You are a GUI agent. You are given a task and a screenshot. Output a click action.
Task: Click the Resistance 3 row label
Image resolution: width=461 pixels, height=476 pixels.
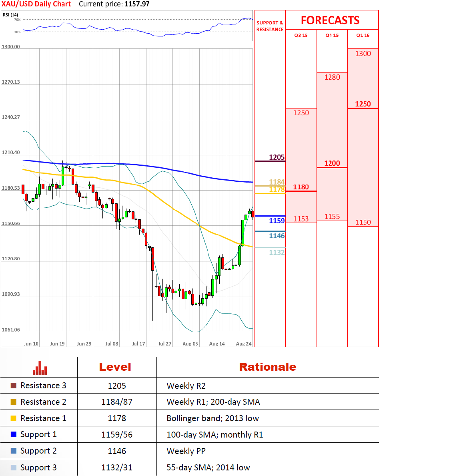click(43, 386)
